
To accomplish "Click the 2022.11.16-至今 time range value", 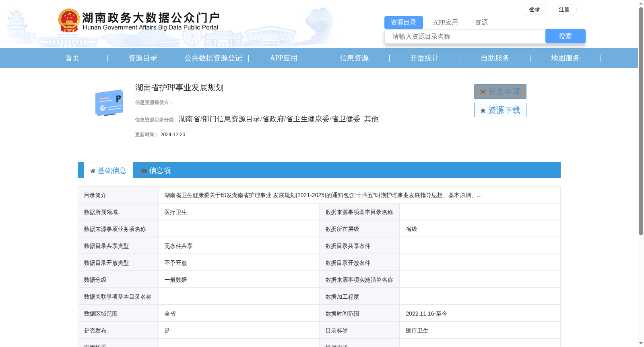I will [426, 314].
